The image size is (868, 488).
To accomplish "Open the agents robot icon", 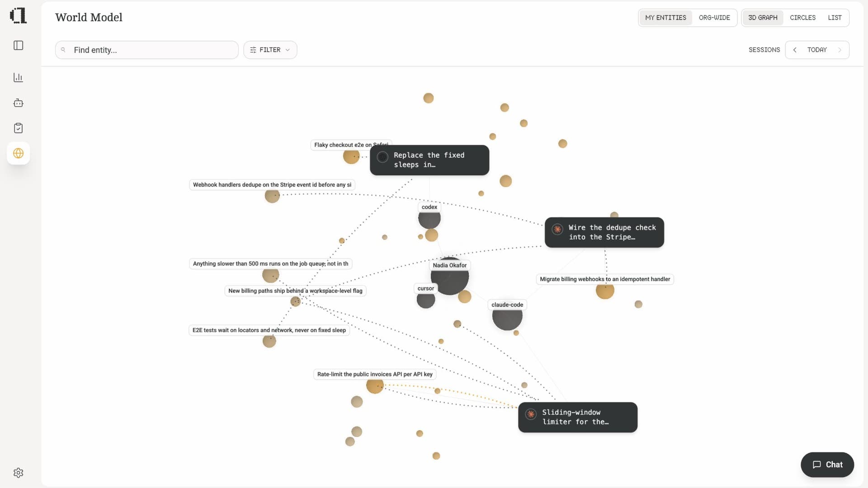I will [x=19, y=103].
